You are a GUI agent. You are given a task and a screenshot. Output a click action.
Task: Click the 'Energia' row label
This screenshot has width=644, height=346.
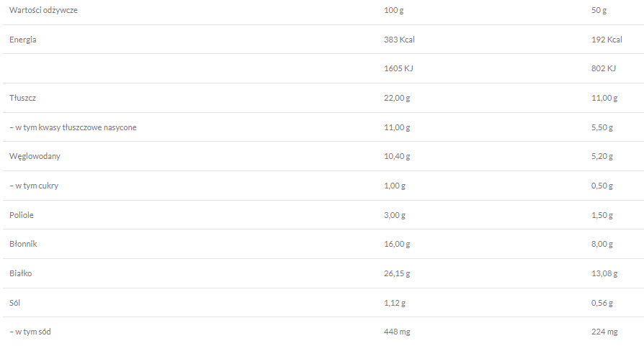point(22,40)
